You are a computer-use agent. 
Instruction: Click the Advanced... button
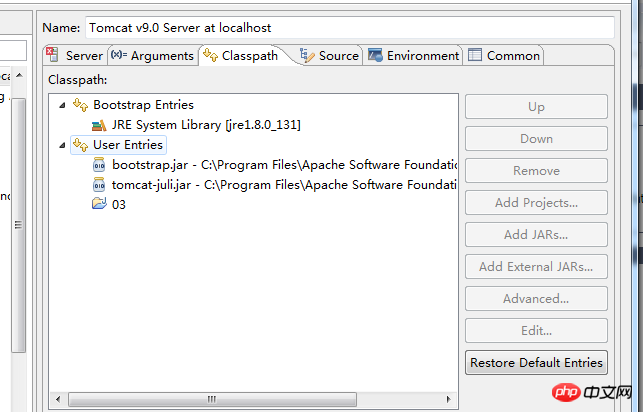[x=536, y=298]
